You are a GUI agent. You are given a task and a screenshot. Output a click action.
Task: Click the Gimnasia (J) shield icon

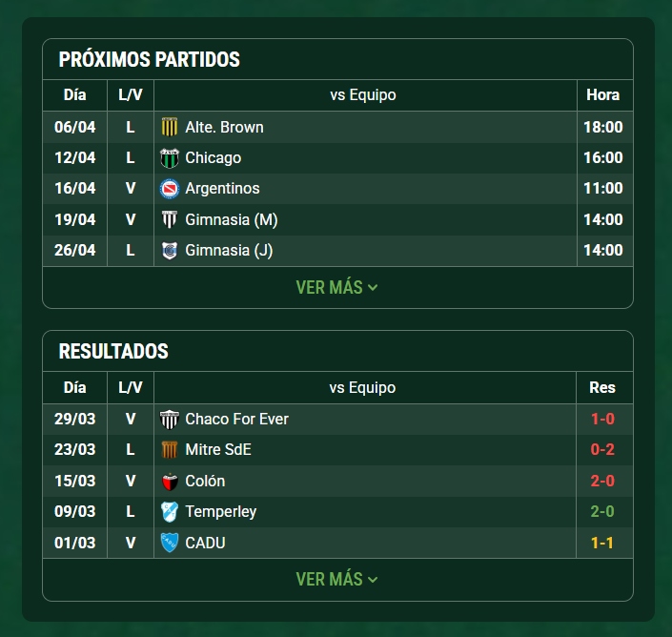[170, 251]
